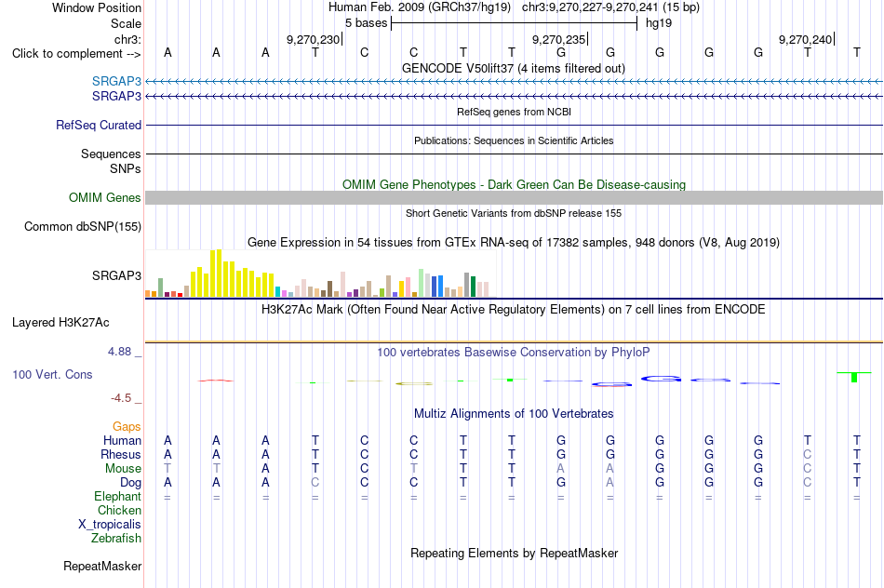Select the Dog species row label
The height and width of the screenshot is (588, 884).
pyautogui.click(x=131, y=483)
